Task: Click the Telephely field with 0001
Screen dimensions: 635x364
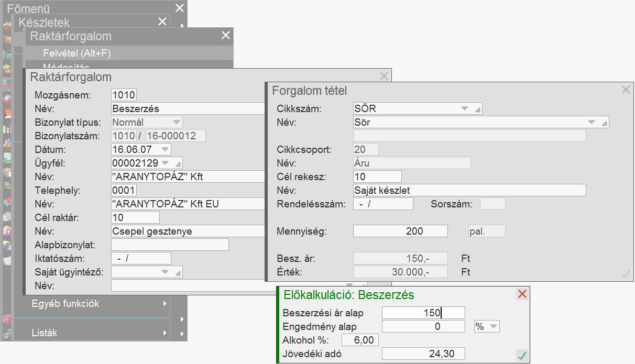Action: (x=124, y=190)
